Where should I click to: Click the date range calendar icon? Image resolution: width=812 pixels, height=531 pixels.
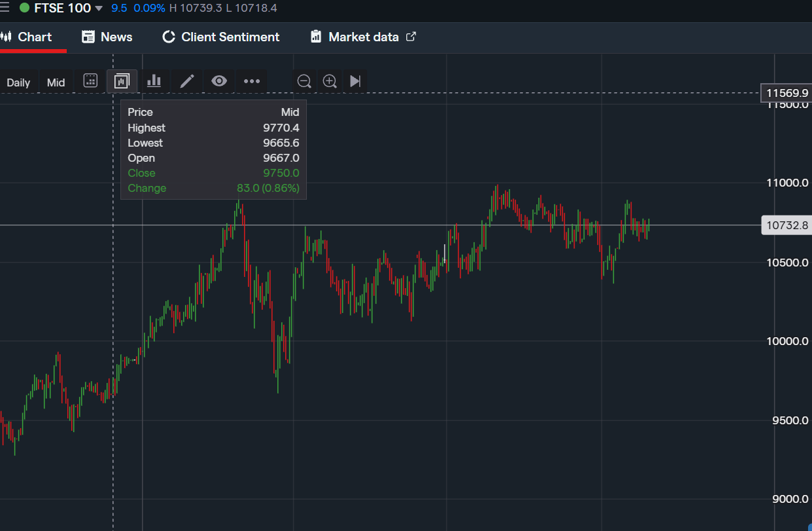pyautogui.click(x=90, y=81)
